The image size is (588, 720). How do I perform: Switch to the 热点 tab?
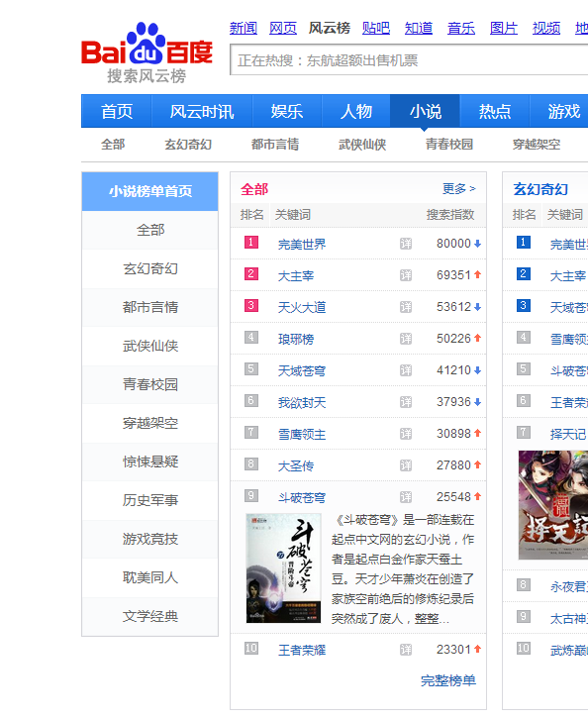pos(495,111)
